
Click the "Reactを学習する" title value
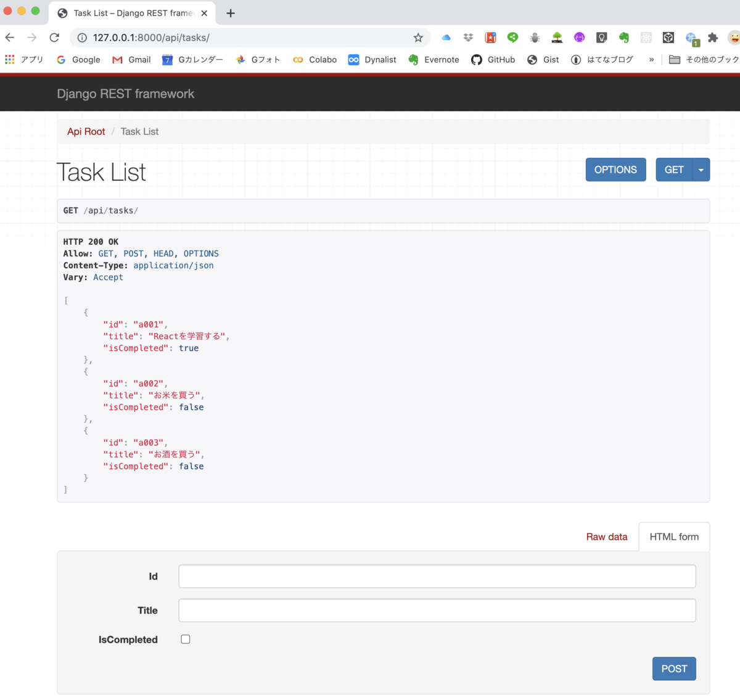coord(186,336)
